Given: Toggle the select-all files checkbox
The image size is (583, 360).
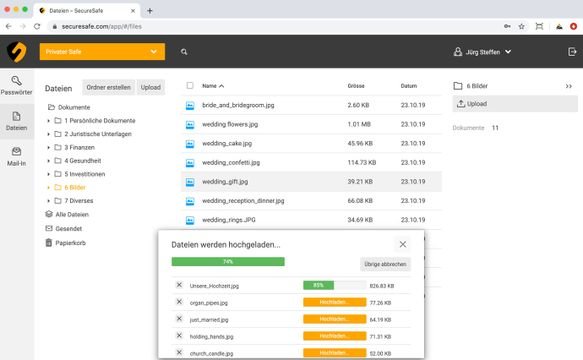Looking at the screenshot, I should (190, 86).
